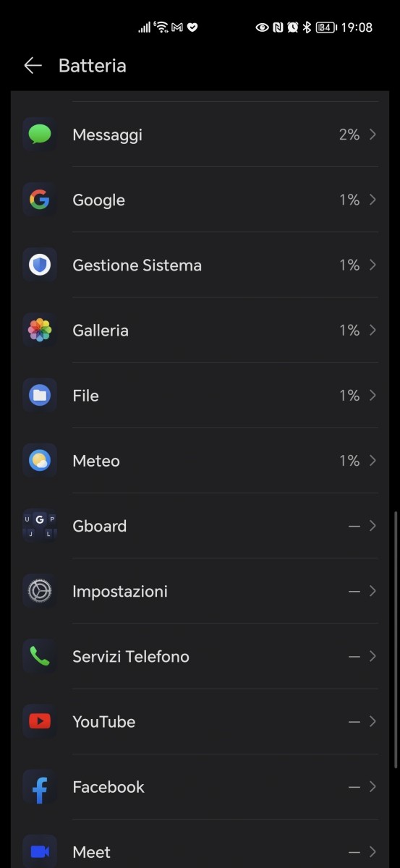
Task: Tap the Google app icon
Action: pos(40,200)
